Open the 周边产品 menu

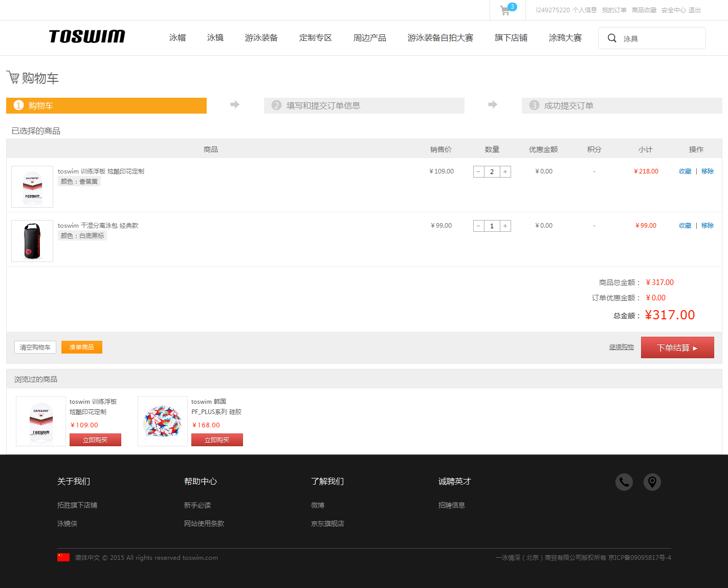(x=370, y=38)
